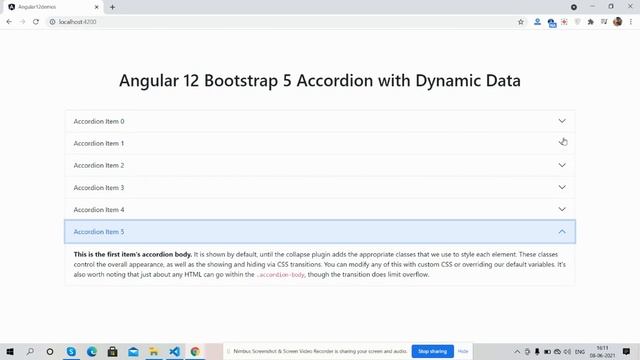Image resolution: width=640 pixels, height=360 pixels.
Task: Open Windows notification center
Action: (626, 351)
